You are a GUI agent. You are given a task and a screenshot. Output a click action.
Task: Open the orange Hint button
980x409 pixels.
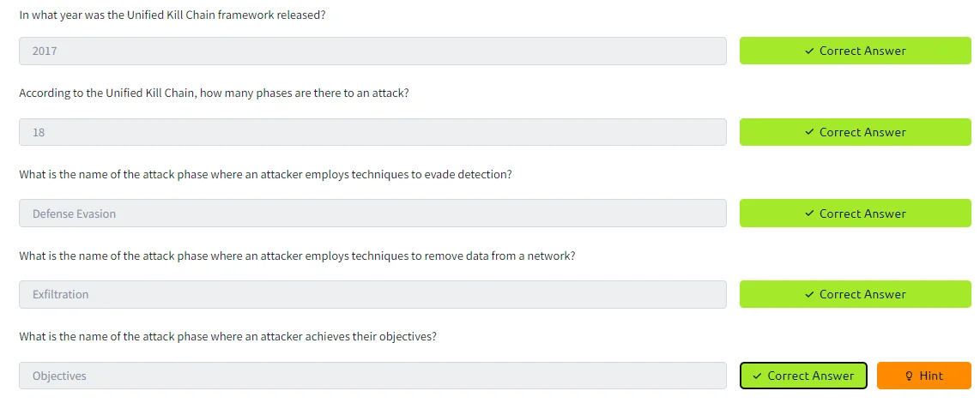click(923, 376)
